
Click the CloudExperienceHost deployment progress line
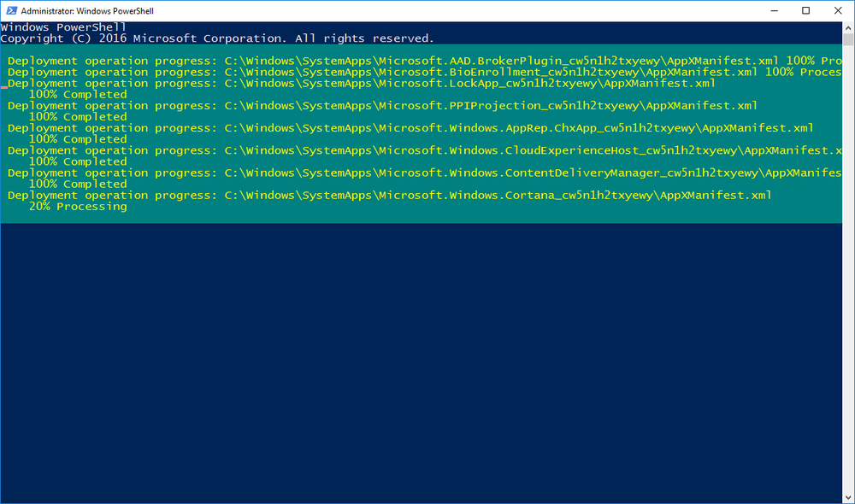[x=424, y=150]
